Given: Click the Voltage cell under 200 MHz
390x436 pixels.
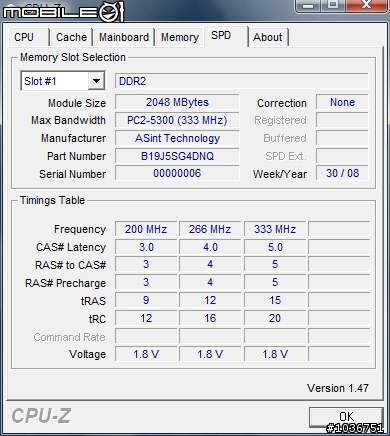Looking at the screenshot, I should tap(146, 354).
